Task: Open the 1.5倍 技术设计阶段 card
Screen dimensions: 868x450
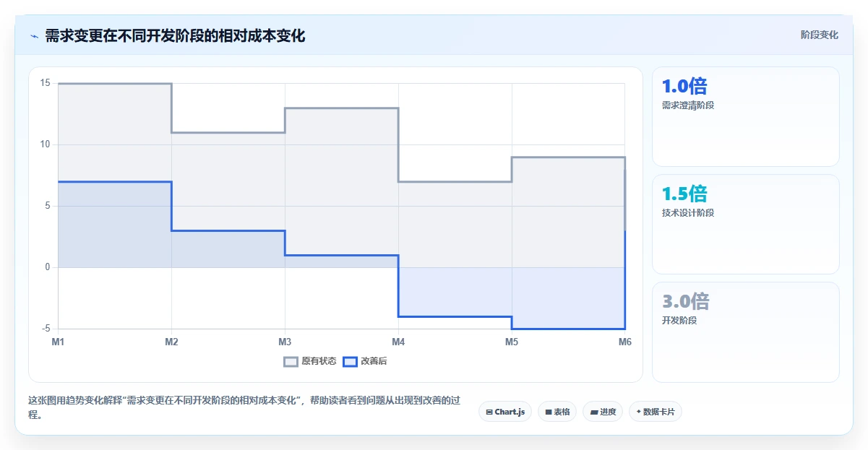Action: tap(746, 225)
